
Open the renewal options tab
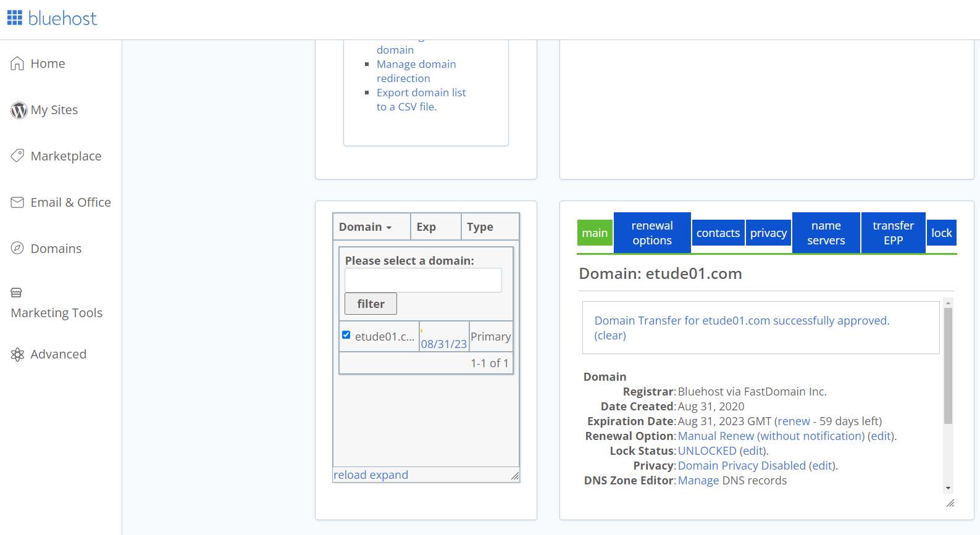tap(652, 233)
